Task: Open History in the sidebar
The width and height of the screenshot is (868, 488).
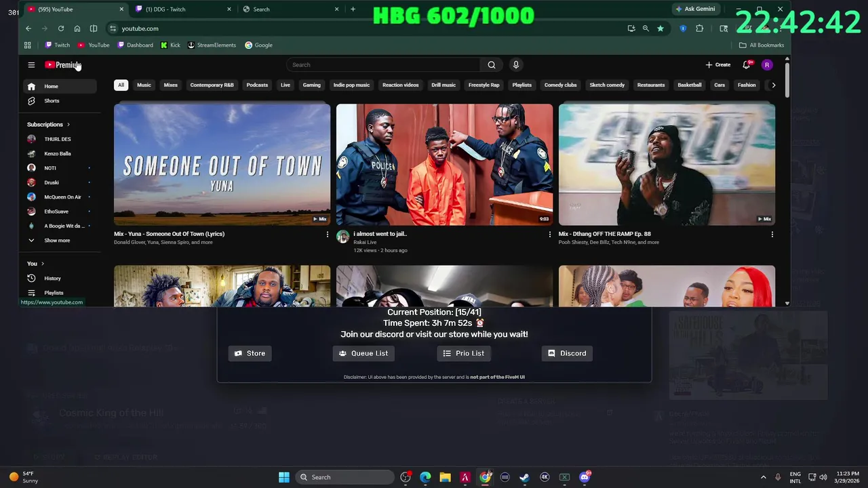Action: click(52, 279)
